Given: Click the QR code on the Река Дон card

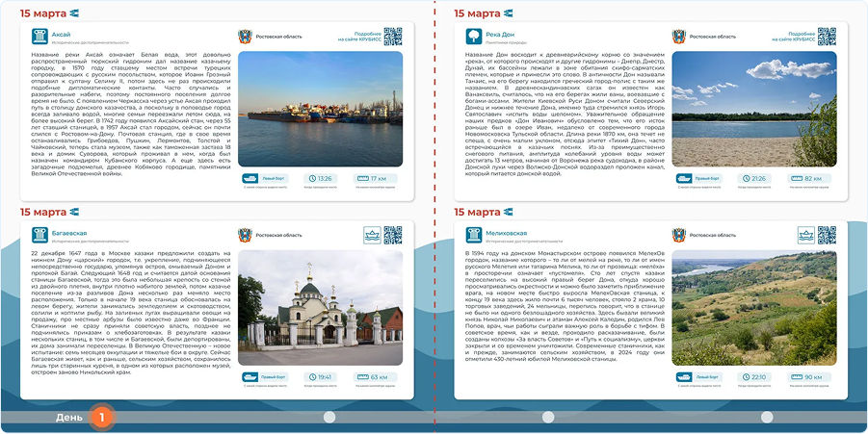Looking at the screenshot, I should (x=827, y=36).
